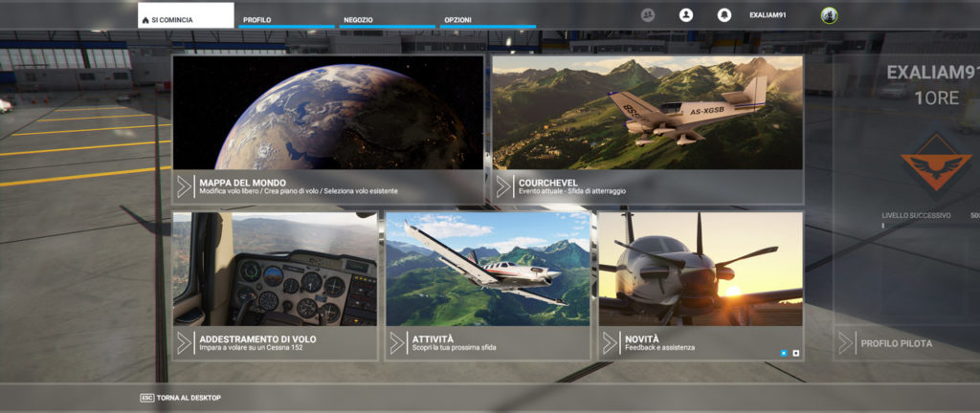Click the round player avatar picture
The height and width of the screenshot is (413, 980).
coord(829,15)
